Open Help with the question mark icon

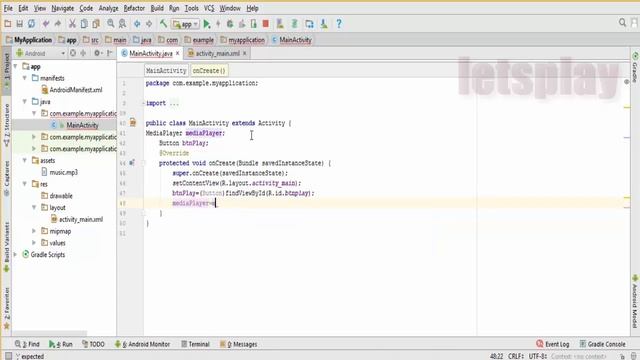[x=339, y=24]
